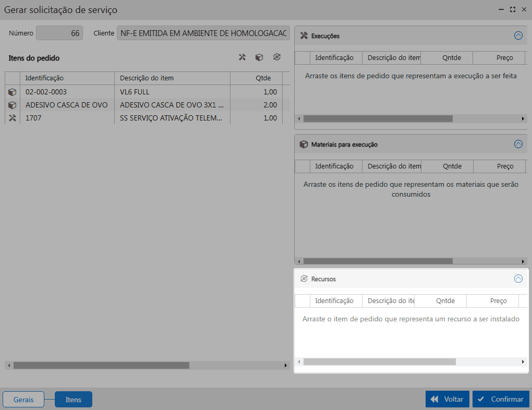Click the Execuções panel header icon

click(304, 36)
